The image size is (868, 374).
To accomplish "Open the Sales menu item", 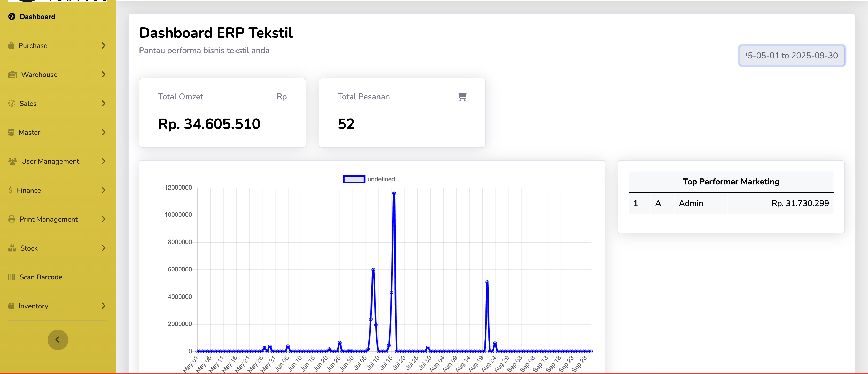I will coord(28,103).
